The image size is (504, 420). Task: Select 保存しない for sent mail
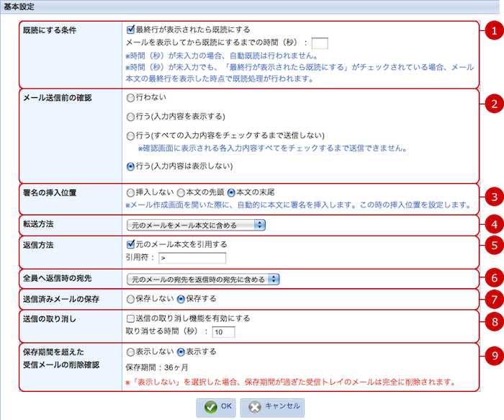pos(130,300)
